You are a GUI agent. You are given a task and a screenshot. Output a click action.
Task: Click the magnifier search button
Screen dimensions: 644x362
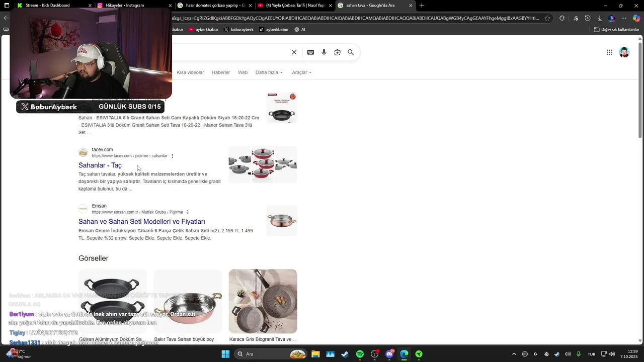[351, 52]
